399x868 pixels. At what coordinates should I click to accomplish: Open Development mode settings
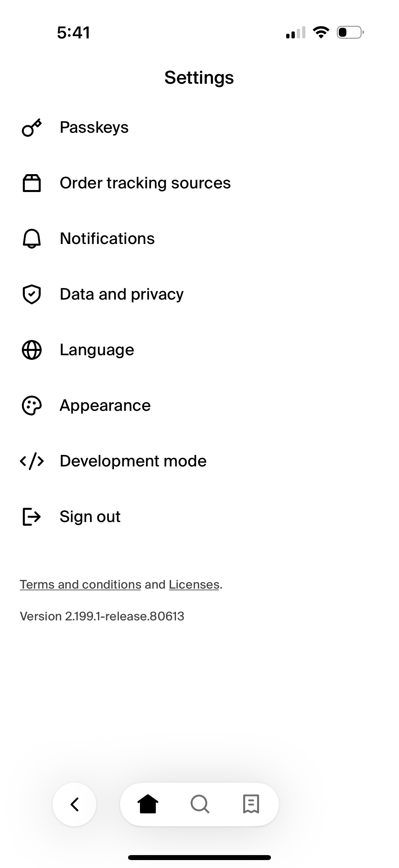[x=133, y=461]
